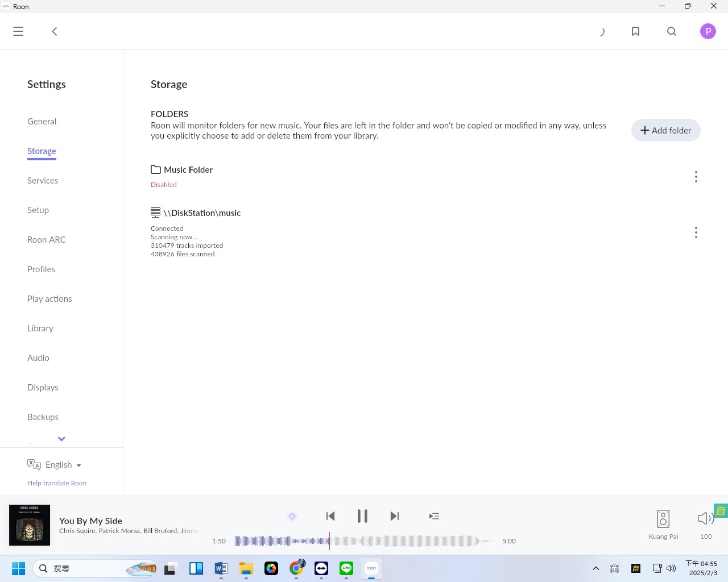This screenshot has width=728, height=582.
Task: Open the play queue icon
Action: [x=434, y=516]
